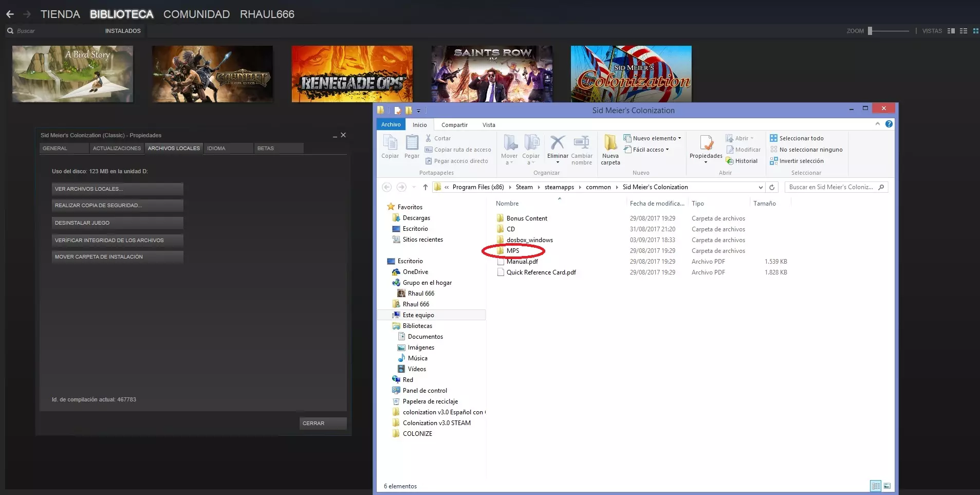The image size is (980, 495).
Task: Click the Modificar button in ribbon
Action: (743, 150)
